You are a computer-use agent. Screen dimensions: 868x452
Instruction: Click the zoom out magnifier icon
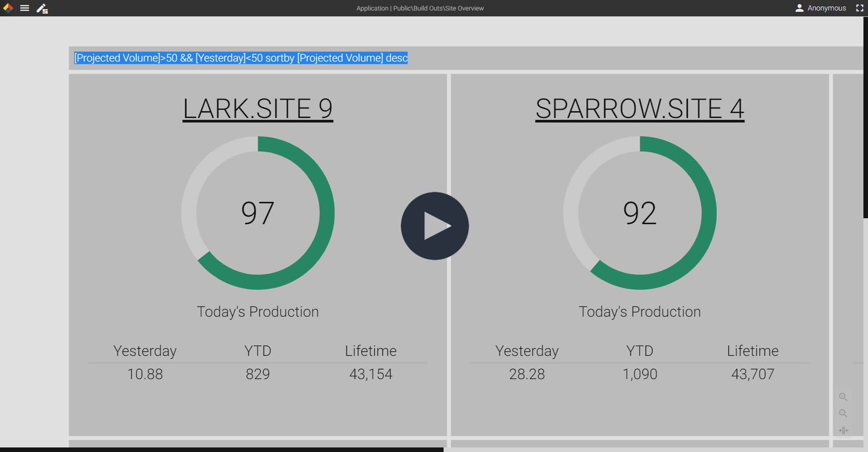coord(843,413)
